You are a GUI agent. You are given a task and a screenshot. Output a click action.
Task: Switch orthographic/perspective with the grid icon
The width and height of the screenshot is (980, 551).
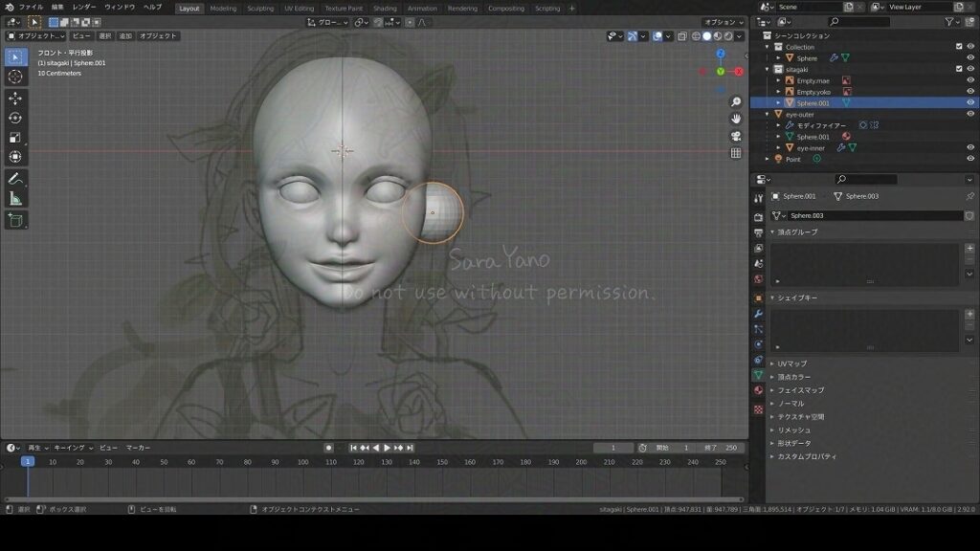[x=736, y=153]
